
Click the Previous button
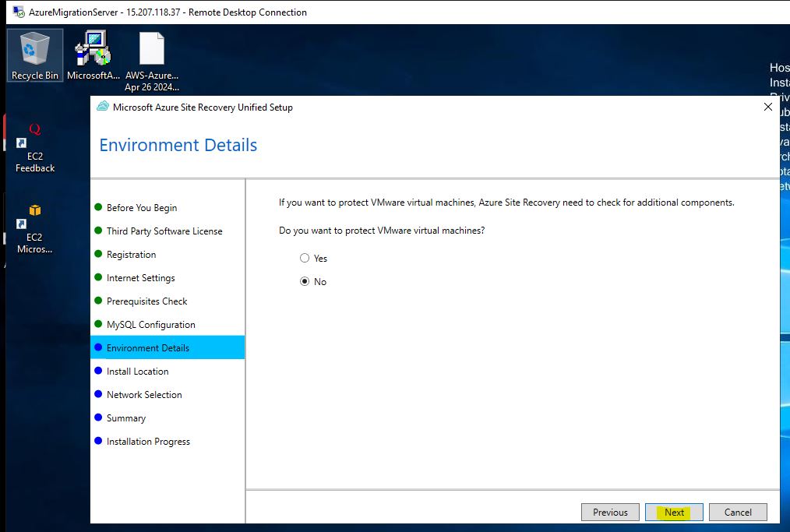pyautogui.click(x=610, y=512)
